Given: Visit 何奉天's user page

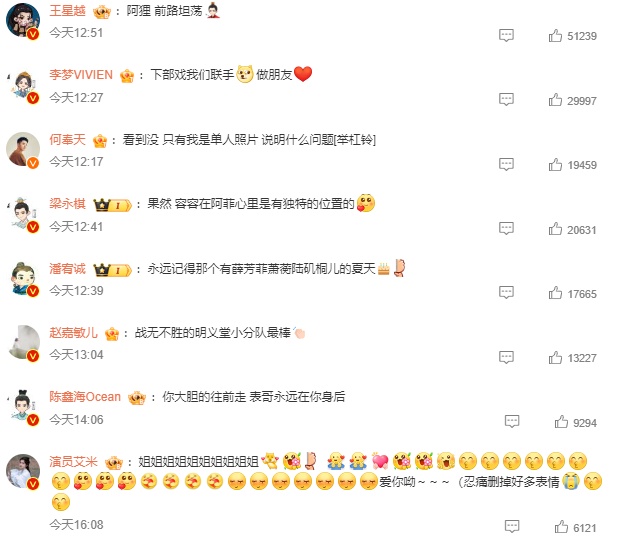Looking at the screenshot, I should [x=67, y=139].
